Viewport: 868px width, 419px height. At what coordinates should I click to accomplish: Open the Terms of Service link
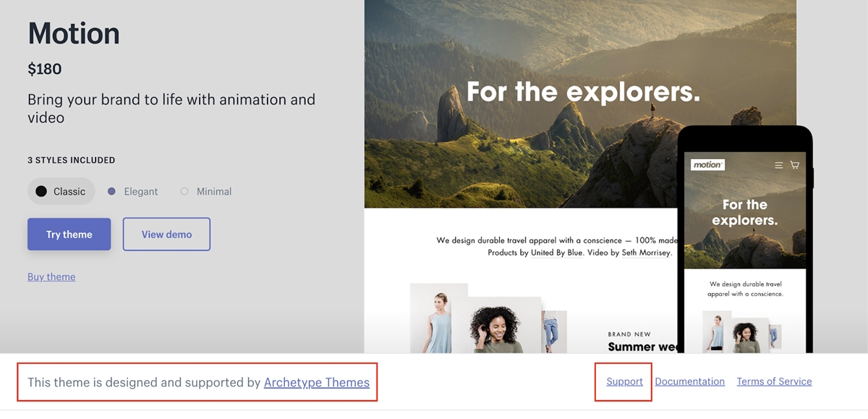point(774,381)
